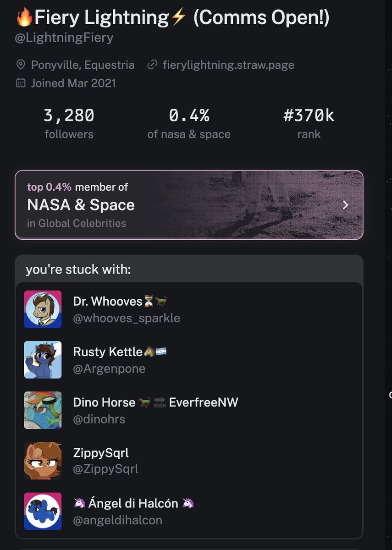Open @LightningFiery handle
Viewport: 392px width, 550px height.
64,37
